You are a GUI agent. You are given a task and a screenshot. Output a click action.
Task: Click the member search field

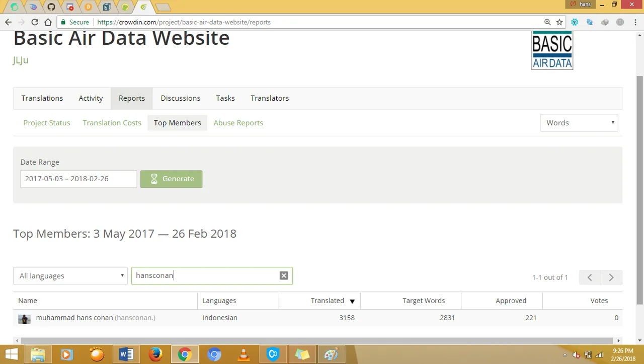pyautogui.click(x=212, y=276)
